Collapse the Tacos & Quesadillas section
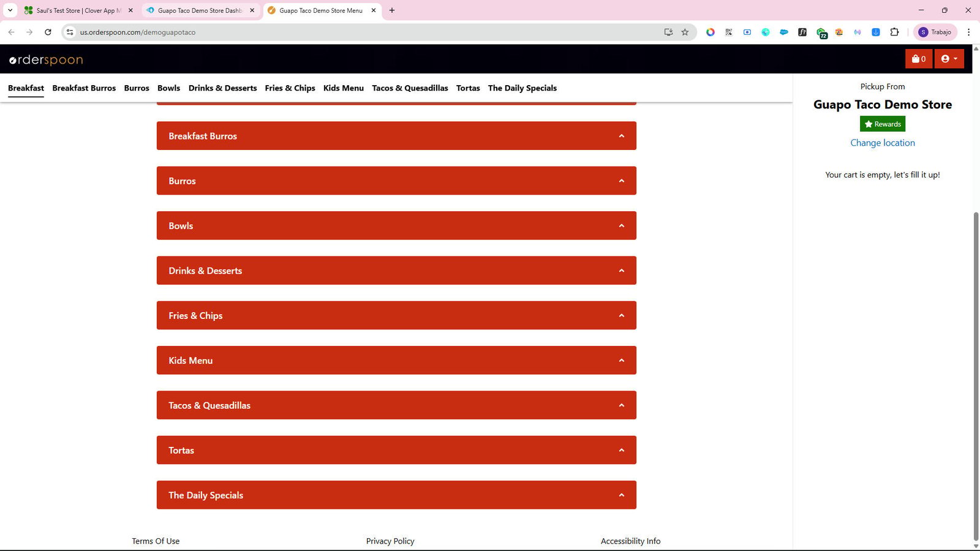The height and width of the screenshot is (551, 980). coord(396,405)
